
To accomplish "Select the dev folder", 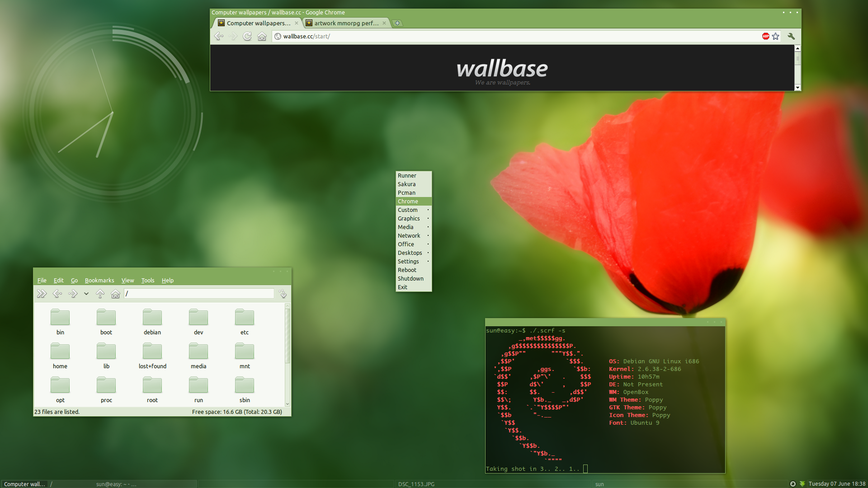I will coord(198,322).
